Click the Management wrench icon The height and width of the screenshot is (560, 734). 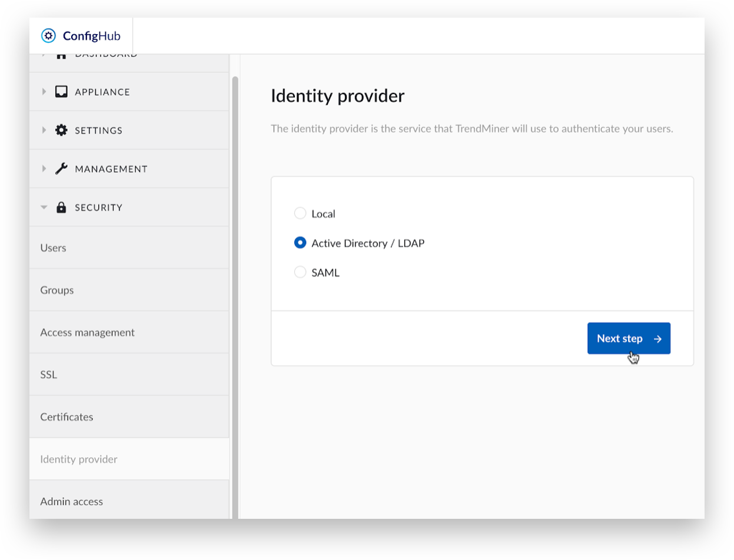(61, 169)
